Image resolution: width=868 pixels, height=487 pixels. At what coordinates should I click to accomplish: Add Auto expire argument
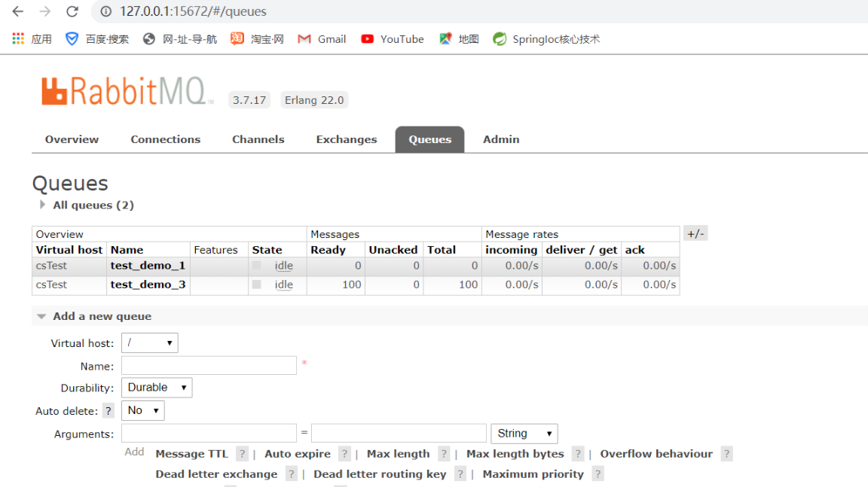pos(298,454)
